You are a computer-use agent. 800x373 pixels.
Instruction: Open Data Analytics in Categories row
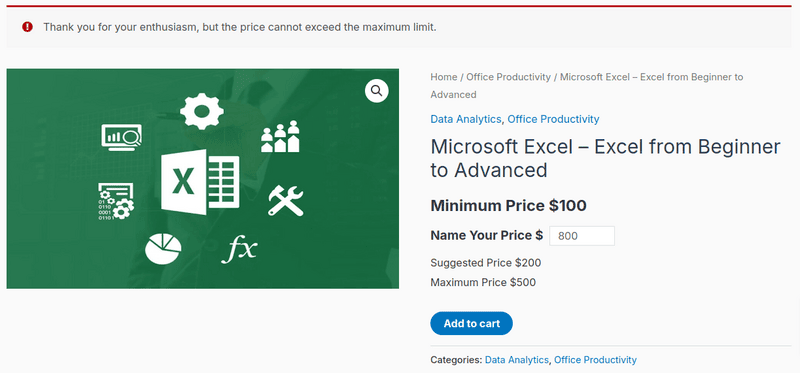pos(516,360)
